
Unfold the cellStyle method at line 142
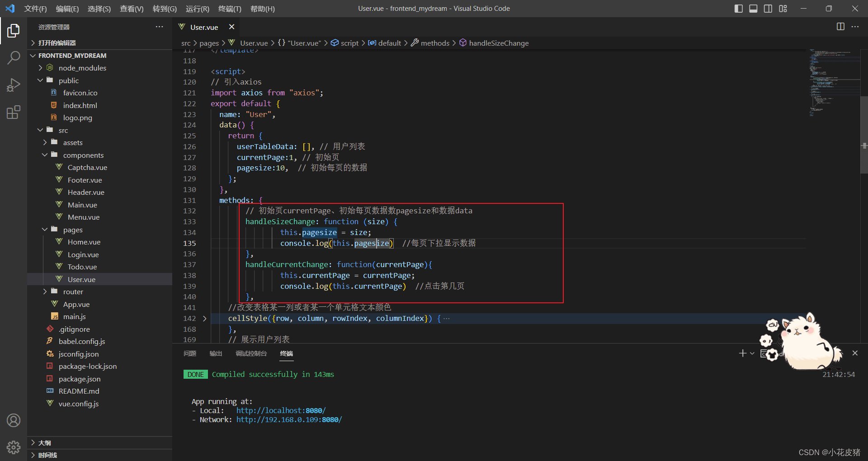[205, 319]
